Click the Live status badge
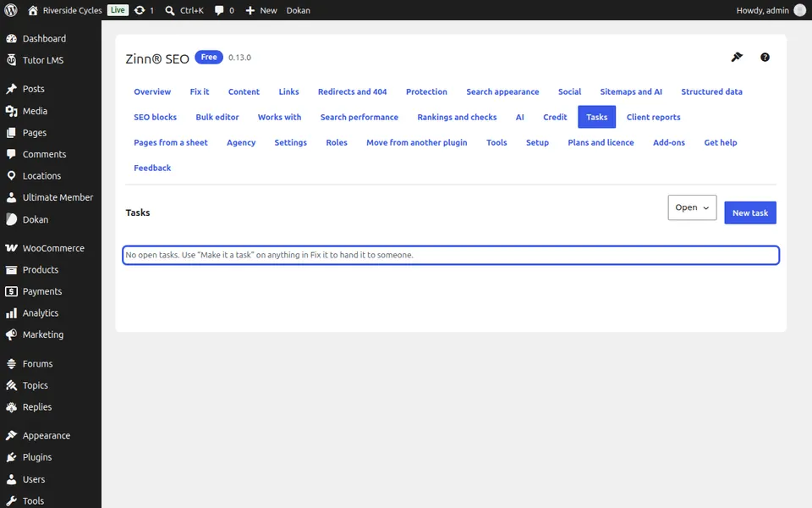Screen dimensions: 812x508 [118, 10]
